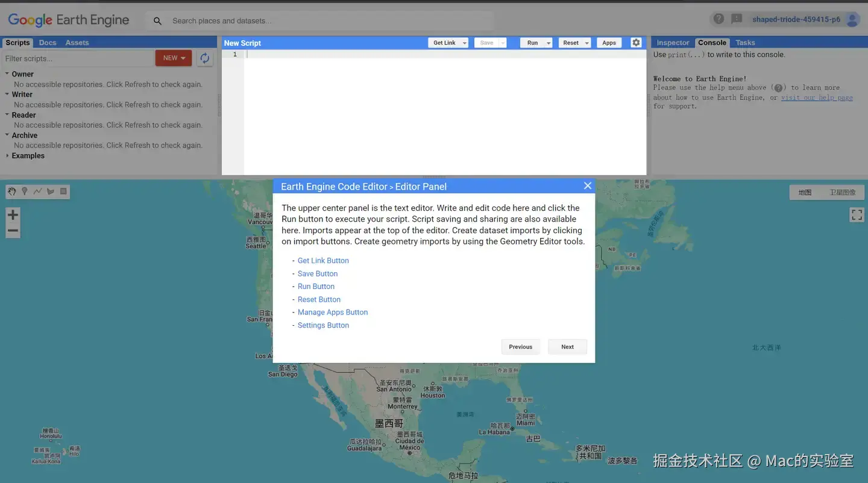Screen dimensions: 868x483
Task: Go to Previous tour step
Action: click(520, 347)
